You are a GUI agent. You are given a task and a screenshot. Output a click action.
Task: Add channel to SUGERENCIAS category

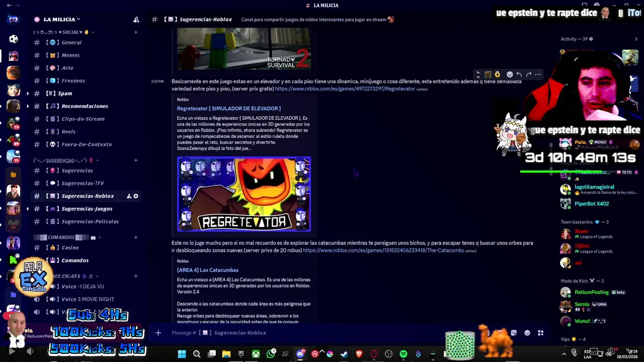click(135, 160)
